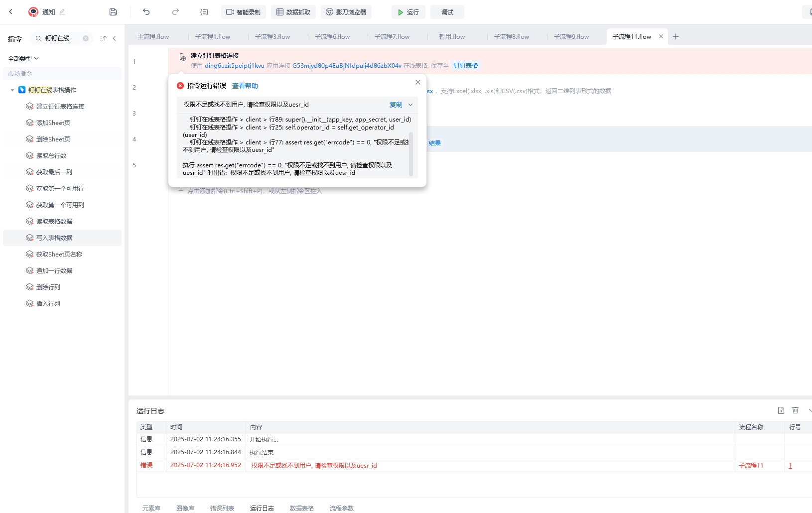Open the 元素库 bottom tab
This screenshot has height=513, width=812.
point(151,508)
